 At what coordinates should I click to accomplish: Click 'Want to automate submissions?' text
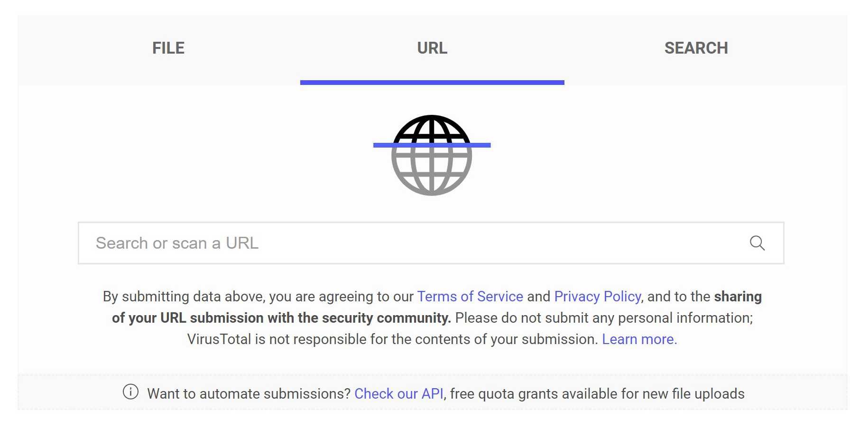pyautogui.click(x=249, y=394)
